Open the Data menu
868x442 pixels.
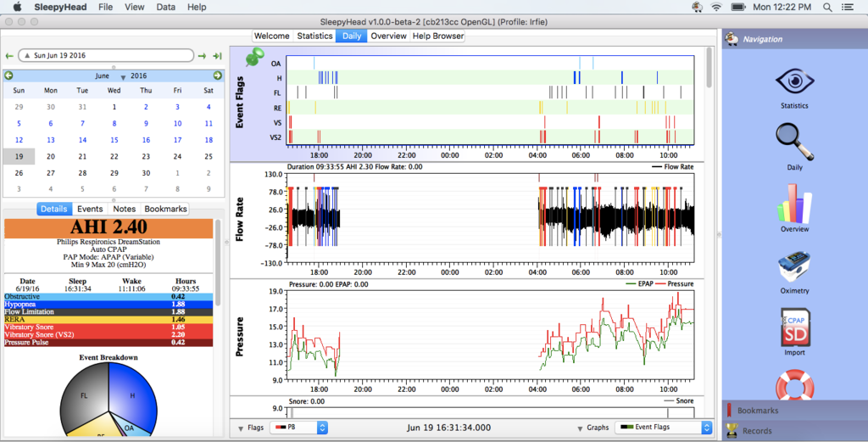[165, 7]
